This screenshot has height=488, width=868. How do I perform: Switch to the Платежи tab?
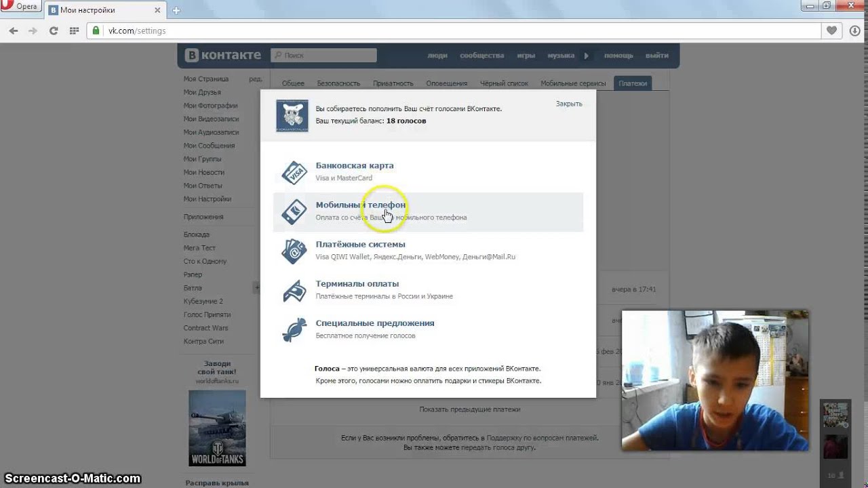(633, 83)
